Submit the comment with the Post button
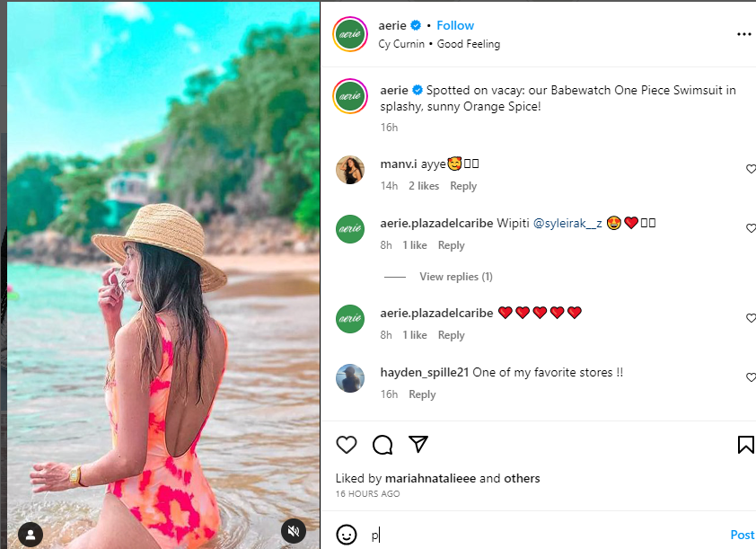Viewport: 756px width, 549px height. click(x=743, y=535)
